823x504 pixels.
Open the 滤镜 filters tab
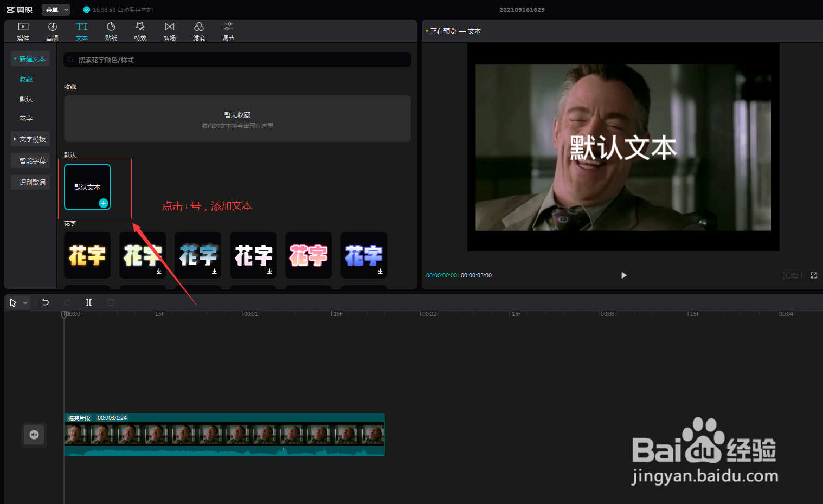(x=199, y=31)
